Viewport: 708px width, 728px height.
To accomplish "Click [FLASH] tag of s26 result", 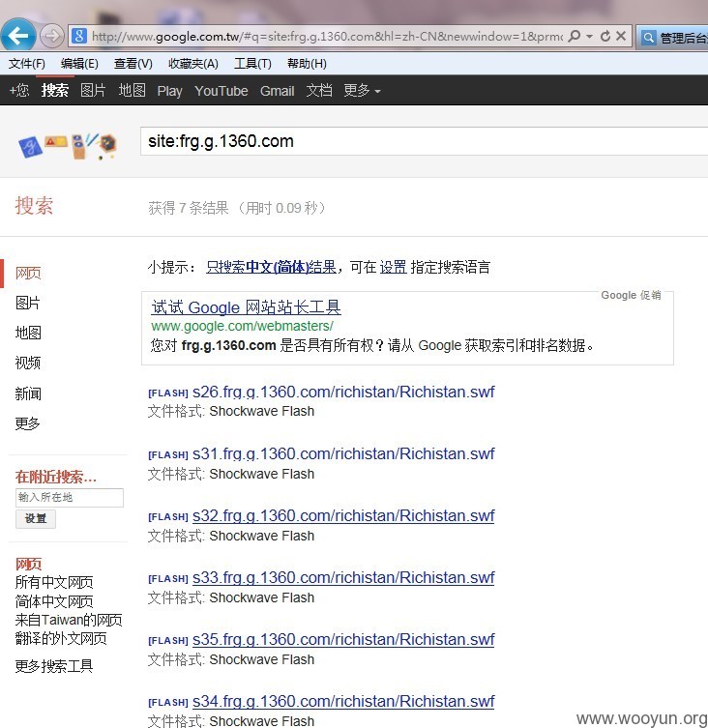I will 167,393.
